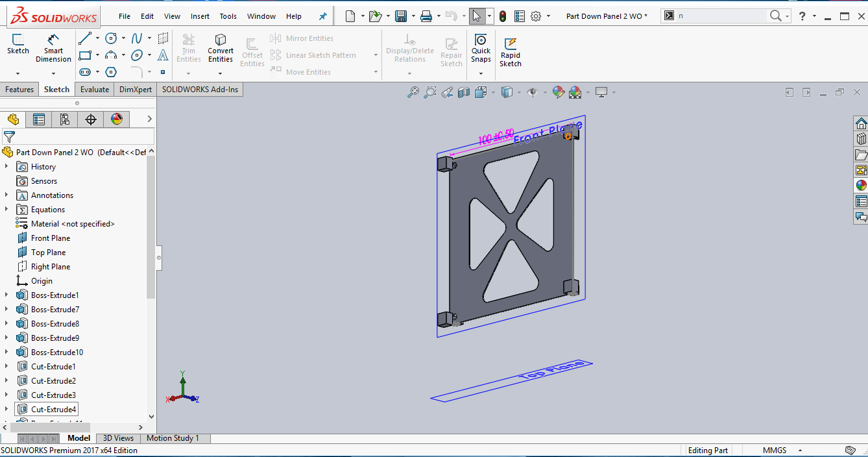Viewport: 868px width, 457px height.
Task: Expand the Cut-Extrude2 feature
Action: click(6, 381)
